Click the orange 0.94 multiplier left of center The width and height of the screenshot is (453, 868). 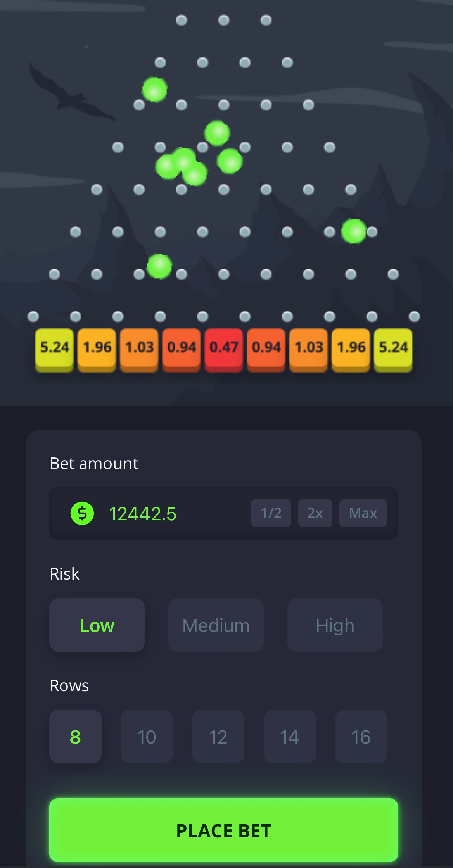tap(181, 348)
